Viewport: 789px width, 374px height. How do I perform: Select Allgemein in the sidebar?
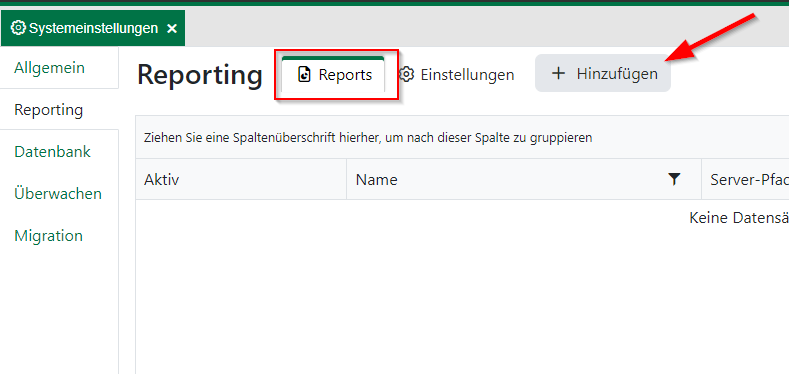(49, 67)
